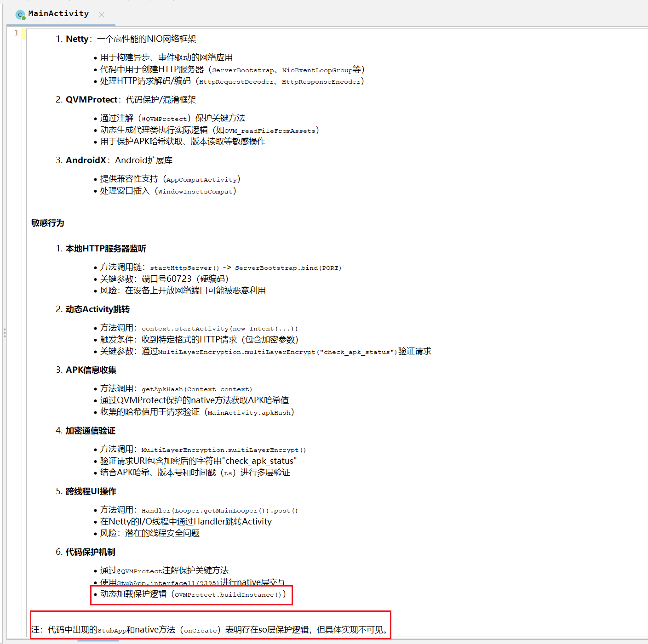Click the 动态Activity跳转 heading
This screenshot has height=644, width=648.
[97, 309]
